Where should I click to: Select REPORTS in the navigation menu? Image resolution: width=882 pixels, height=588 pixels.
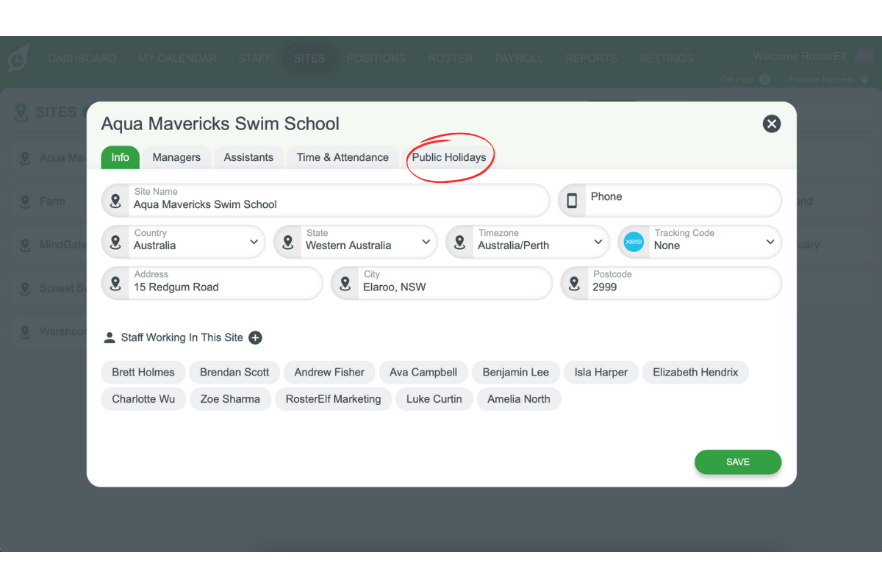pyautogui.click(x=591, y=58)
